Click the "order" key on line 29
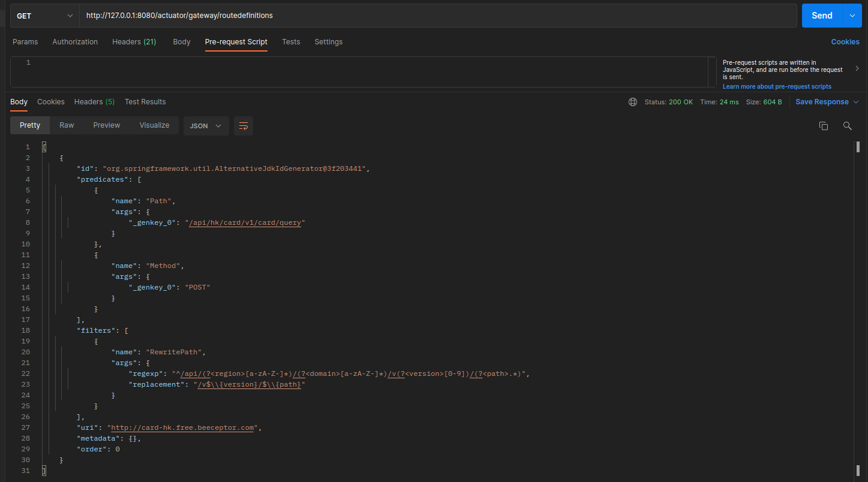This screenshot has width=868, height=482. [x=91, y=449]
